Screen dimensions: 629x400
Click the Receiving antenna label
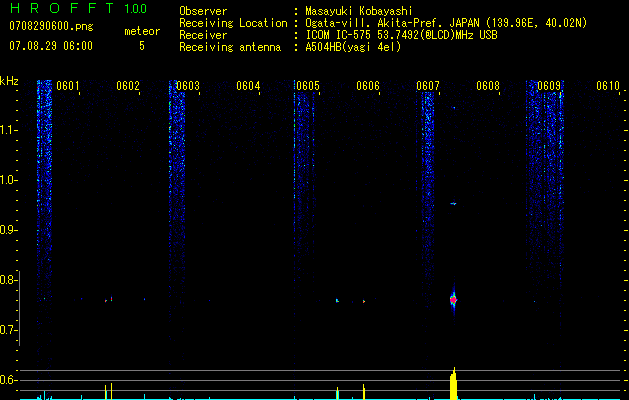pos(230,47)
